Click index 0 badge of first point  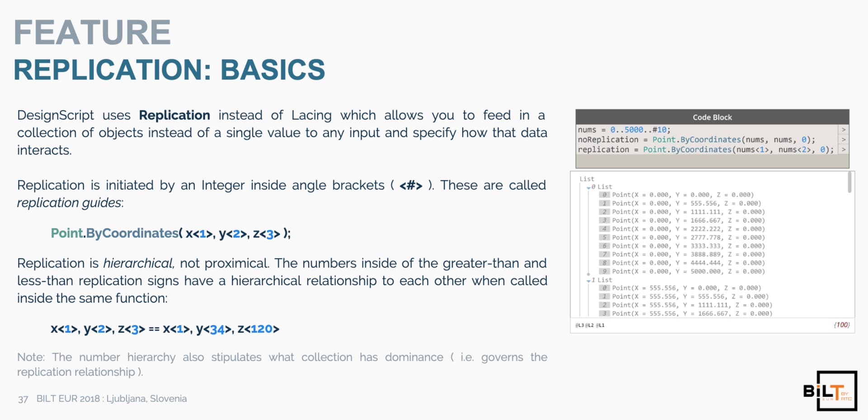point(604,195)
